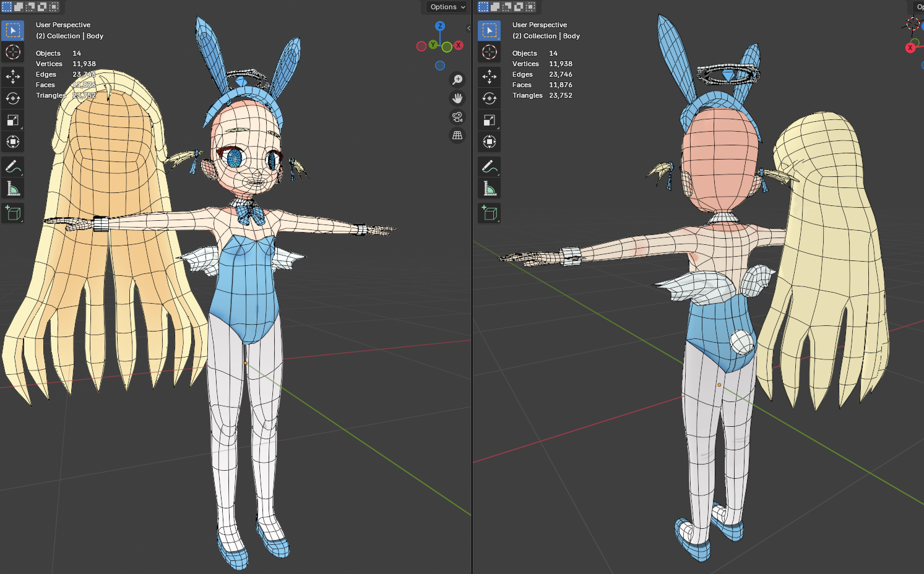Click Add Cube tool in right viewport

[x=490, y=213]
